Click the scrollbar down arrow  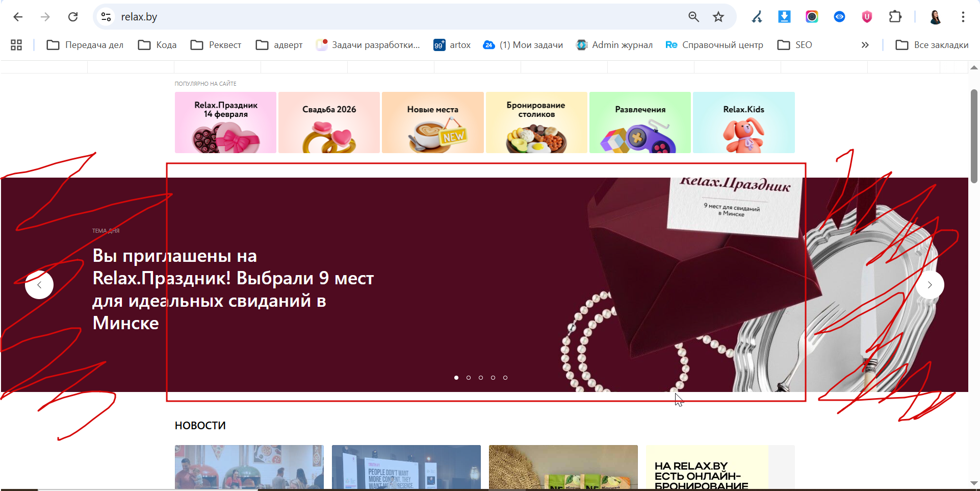tap(974, 483)
